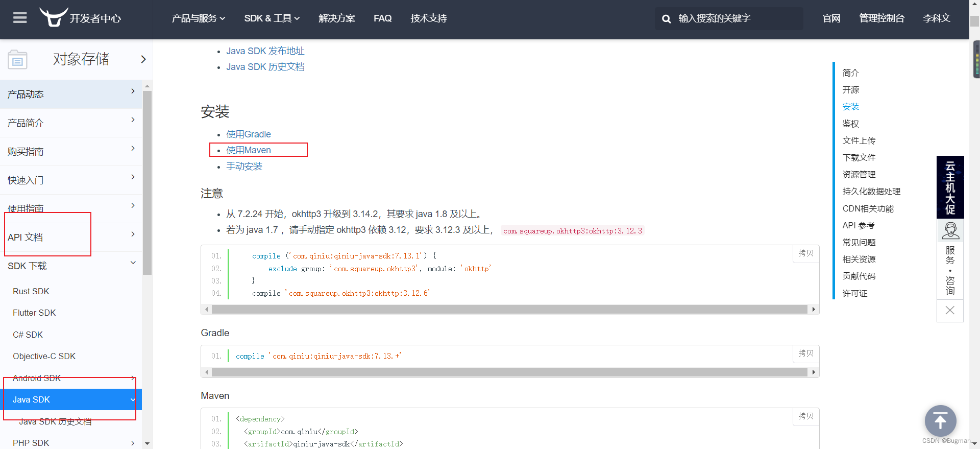Screen dimensions: 980x449
Task: Open 管理控制台 link
Action: click(882, 18)
